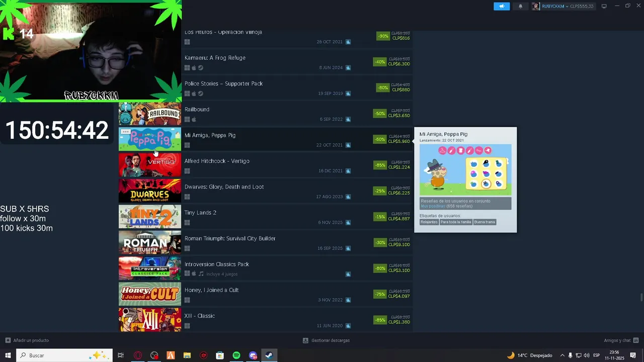The width and height of the screenshot is (644, 362).
Task: Click the Steam icon in the taskbar
Action: click(269, 355)
